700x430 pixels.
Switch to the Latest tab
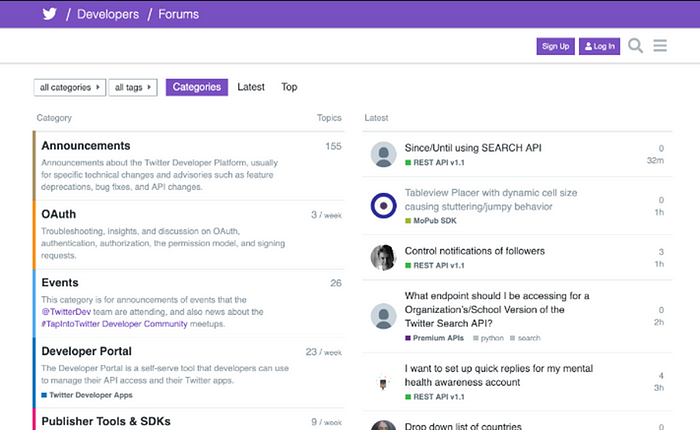pos(251,87)
